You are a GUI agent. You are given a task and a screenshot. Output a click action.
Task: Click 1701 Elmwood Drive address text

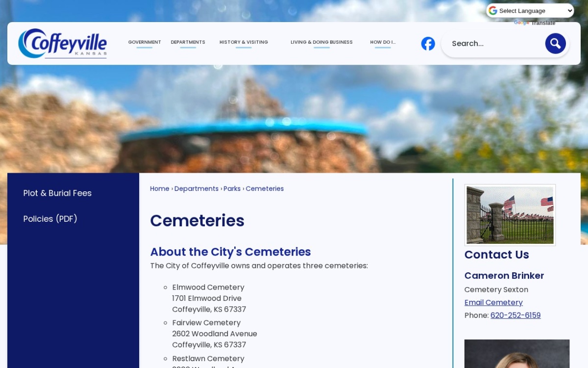pos(207,298)
